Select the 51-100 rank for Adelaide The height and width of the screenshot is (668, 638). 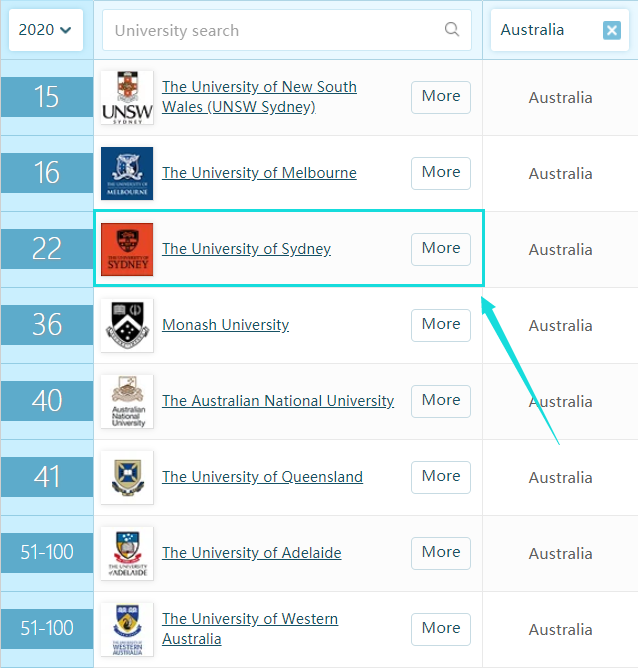click(47, 553)
